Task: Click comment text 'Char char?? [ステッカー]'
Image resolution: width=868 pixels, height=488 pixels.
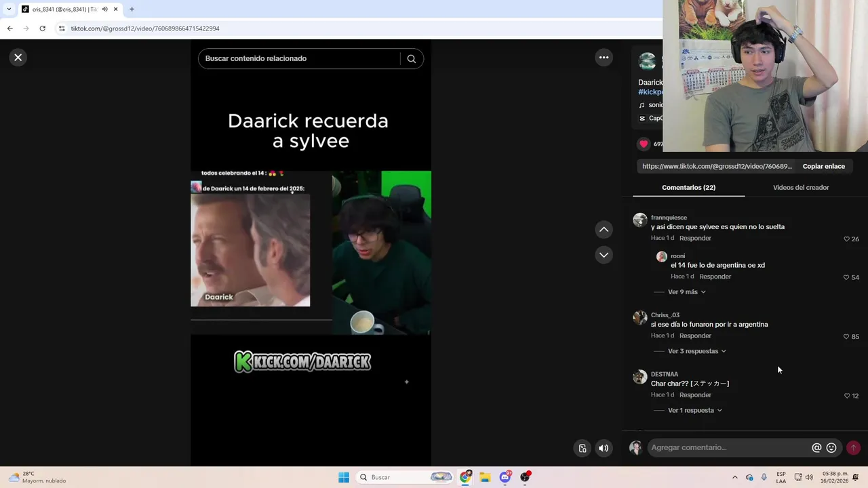Action: coord(690,384)
